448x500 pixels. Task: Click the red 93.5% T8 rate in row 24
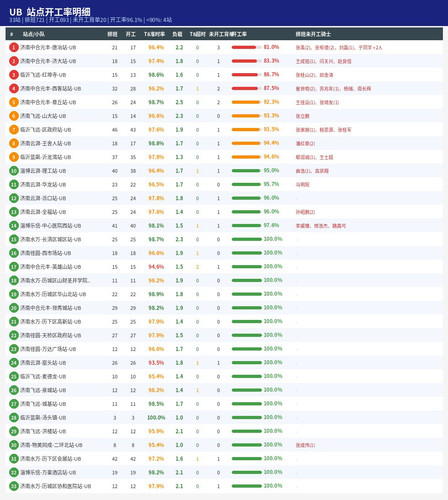[x=156, y=363]
